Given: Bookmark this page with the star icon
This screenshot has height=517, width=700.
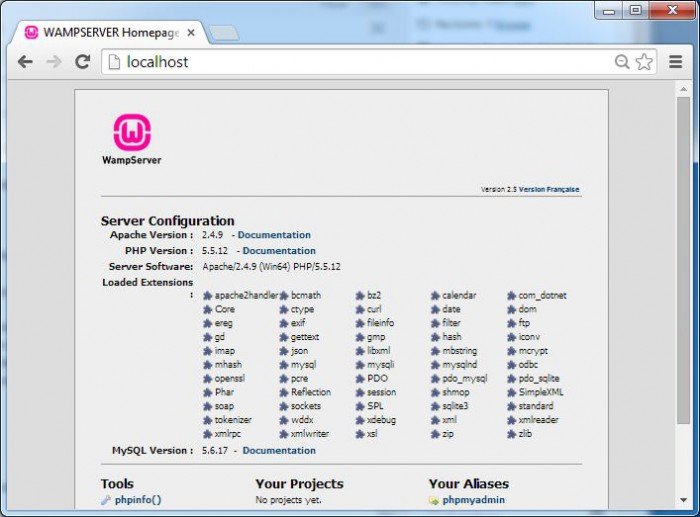Looking at the screenshot, I should pyautogui.click(x=644, y=62).
